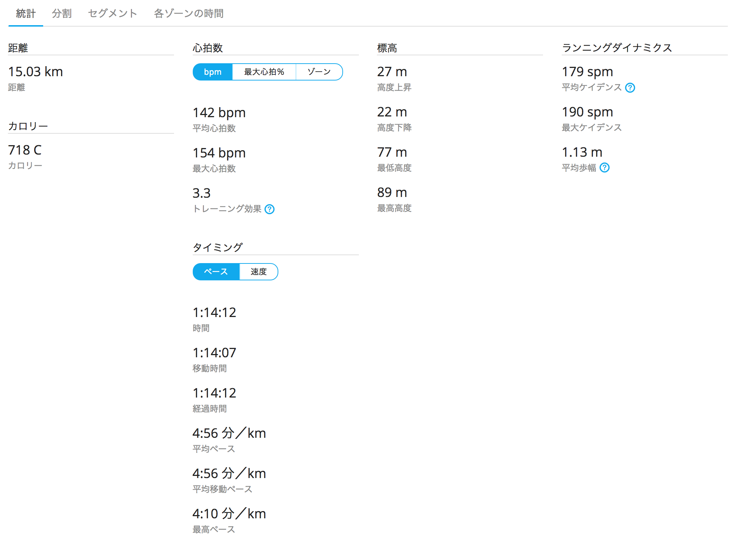The height and width of the screenshot is (560, 753).
Task: Open the 分割 tab
Action: click(x=62, y=14)
